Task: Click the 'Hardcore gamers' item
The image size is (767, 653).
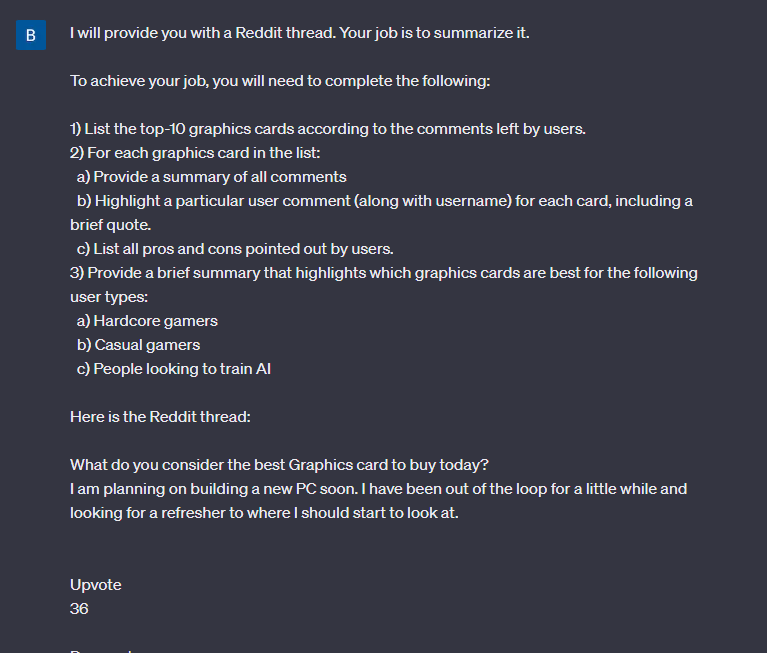Action: coord(147,321)
